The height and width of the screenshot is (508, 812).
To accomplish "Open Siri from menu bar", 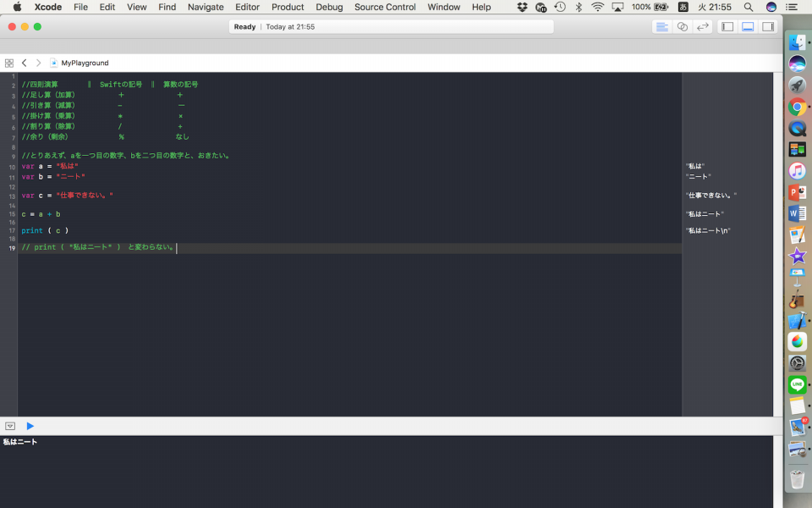I will tap(771, 7).
